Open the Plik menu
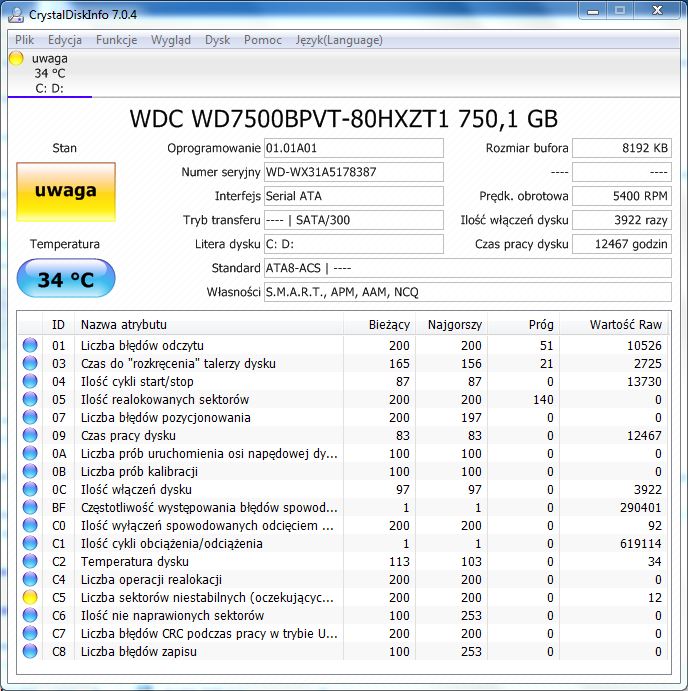Screen dimensions: 688x691 coord(25,40)
